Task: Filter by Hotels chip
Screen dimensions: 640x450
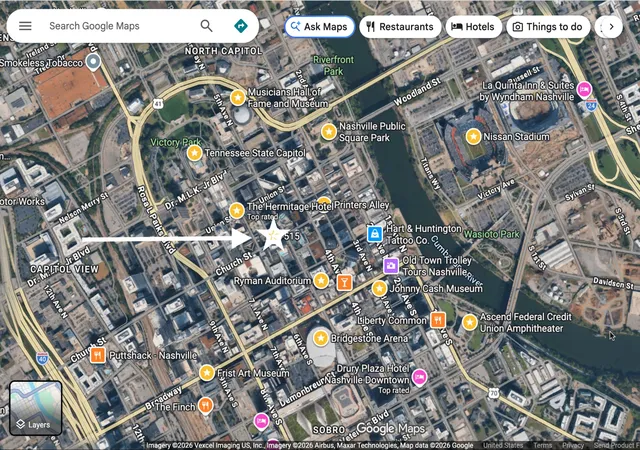Action: point(473,27)
